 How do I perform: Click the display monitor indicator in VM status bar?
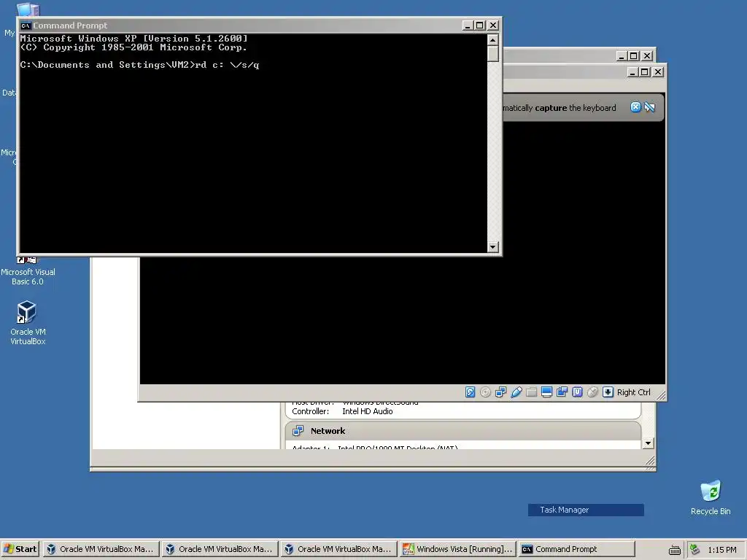coord(546,392)
